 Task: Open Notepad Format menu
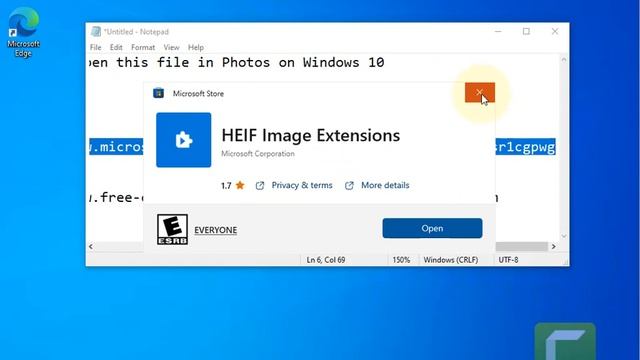pyautogui.click(x=143, y=47)
